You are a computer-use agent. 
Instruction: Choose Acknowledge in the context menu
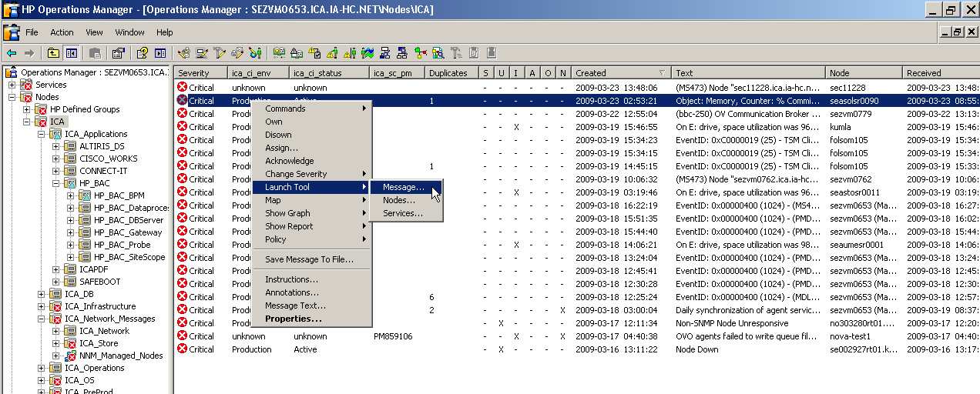311,161
